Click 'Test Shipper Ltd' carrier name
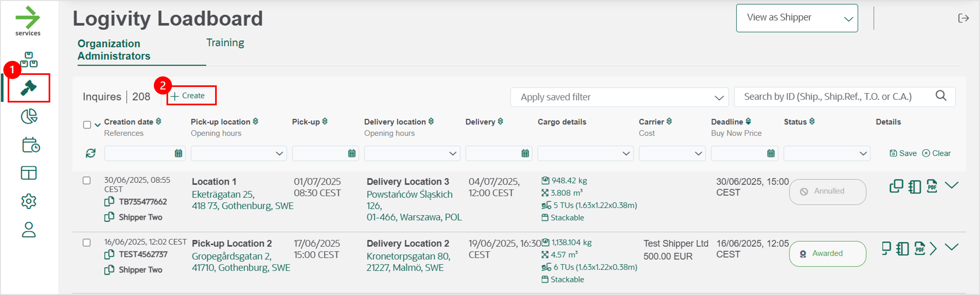 (676, 243)
